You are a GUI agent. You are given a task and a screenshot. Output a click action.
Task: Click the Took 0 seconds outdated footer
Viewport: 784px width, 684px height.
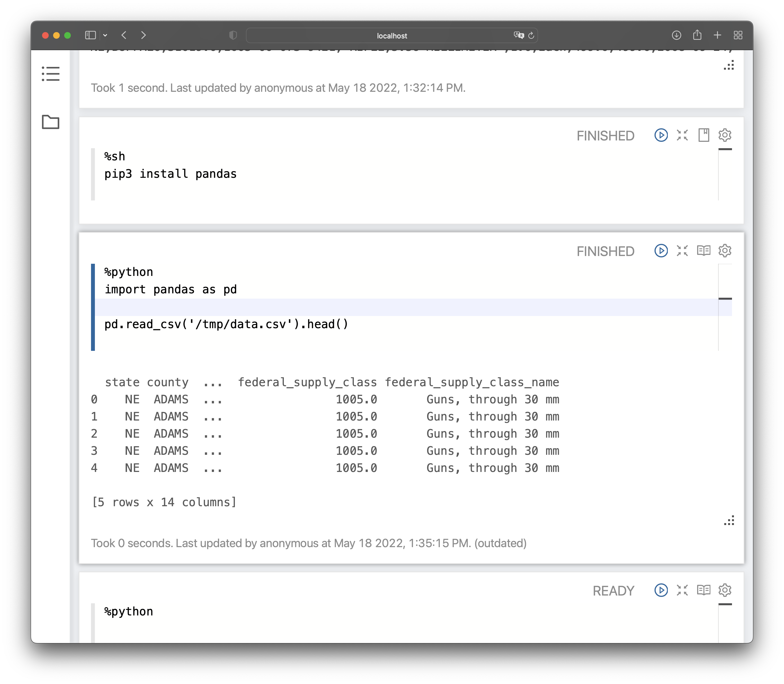(308, 543)
